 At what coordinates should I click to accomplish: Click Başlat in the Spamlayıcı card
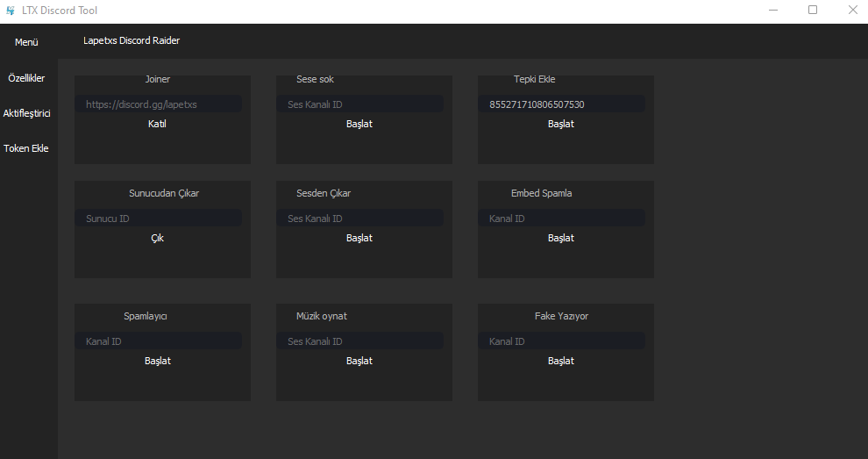pyautogui.click(x=158, y=361)
